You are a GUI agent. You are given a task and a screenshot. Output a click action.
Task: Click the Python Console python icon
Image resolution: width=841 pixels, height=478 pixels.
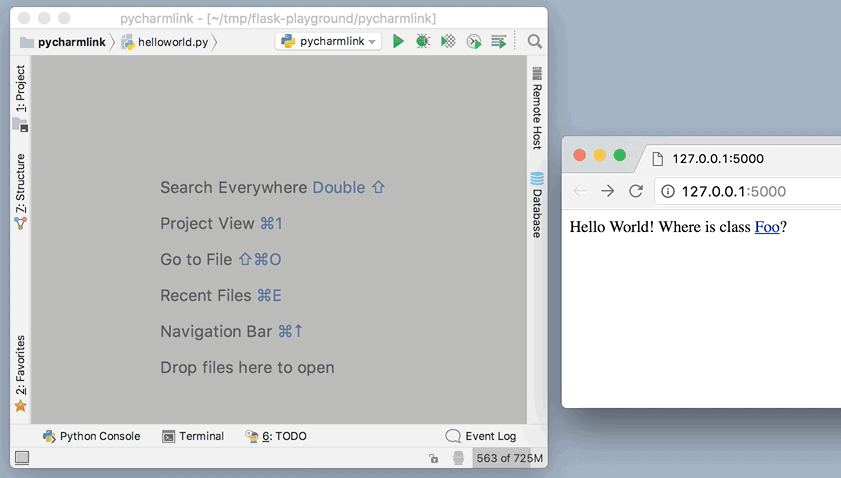49,436
